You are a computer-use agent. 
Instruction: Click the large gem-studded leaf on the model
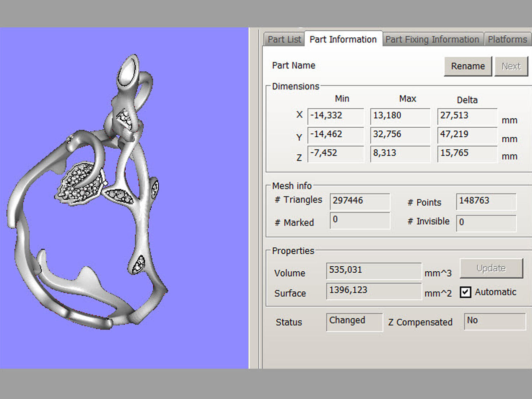[79, 186]
